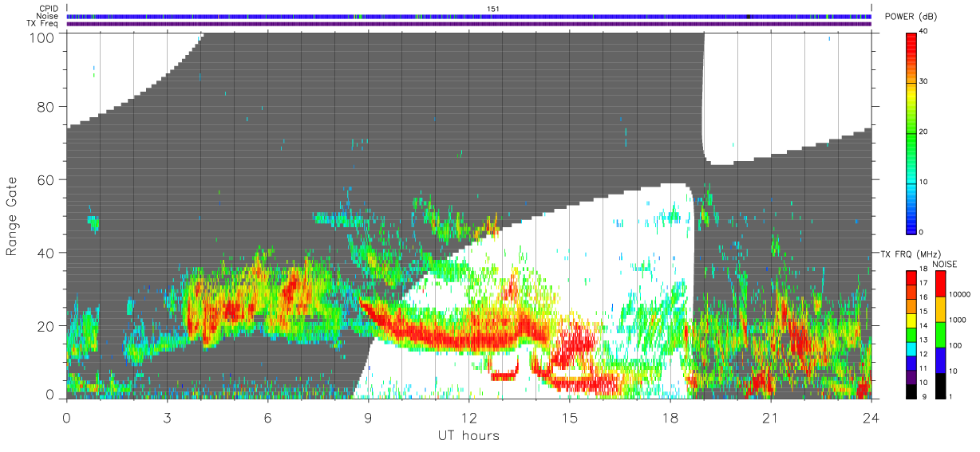This screenshot has width=980, height=452.
Task: Click the 'TX Freq' strip label
Action: 44,23
